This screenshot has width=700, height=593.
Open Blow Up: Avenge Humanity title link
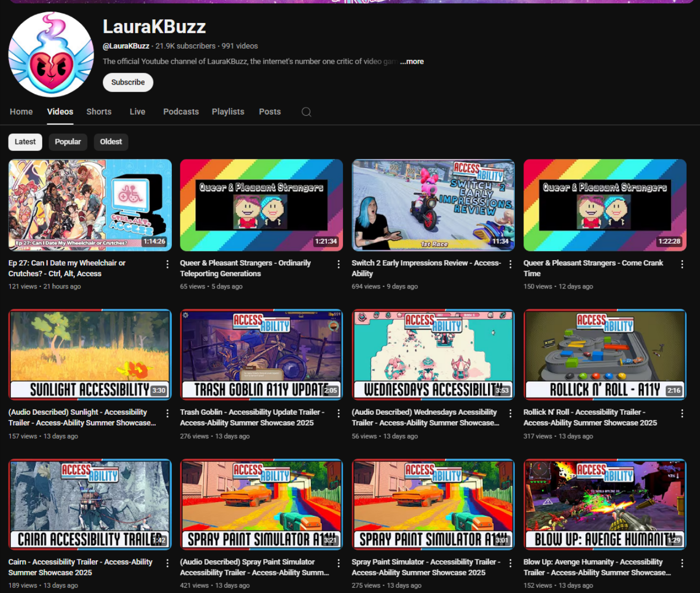pos(597,567)
